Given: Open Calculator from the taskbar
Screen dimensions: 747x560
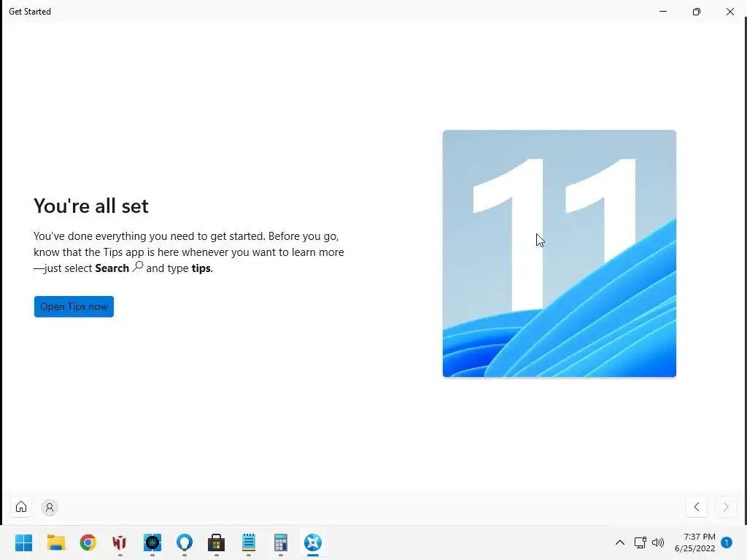Looking at the screenshot, I should click(281, 542).
